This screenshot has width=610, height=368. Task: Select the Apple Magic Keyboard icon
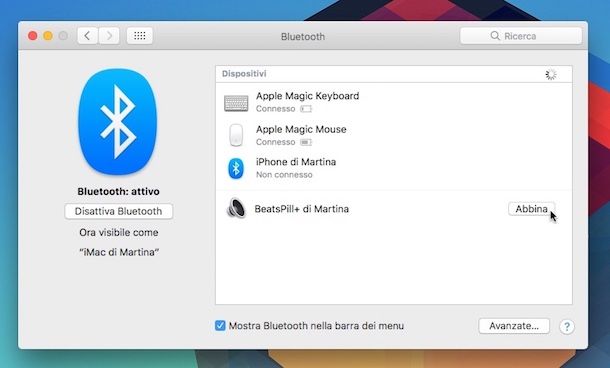click(236, 103)
